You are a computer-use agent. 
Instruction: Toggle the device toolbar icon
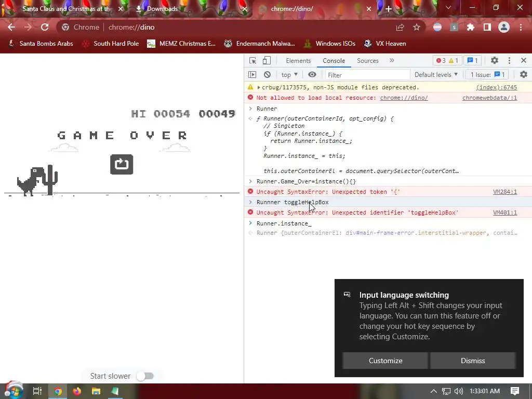(x=267, y=60)
